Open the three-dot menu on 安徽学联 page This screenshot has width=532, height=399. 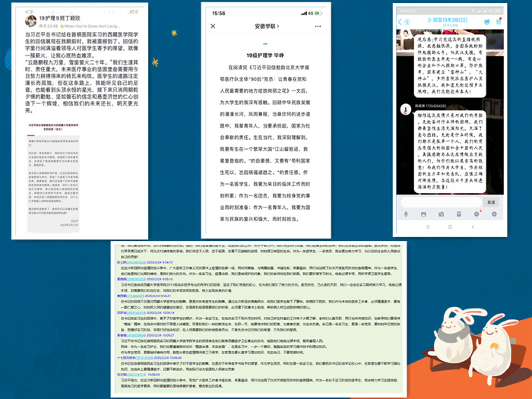click(316, 26)
